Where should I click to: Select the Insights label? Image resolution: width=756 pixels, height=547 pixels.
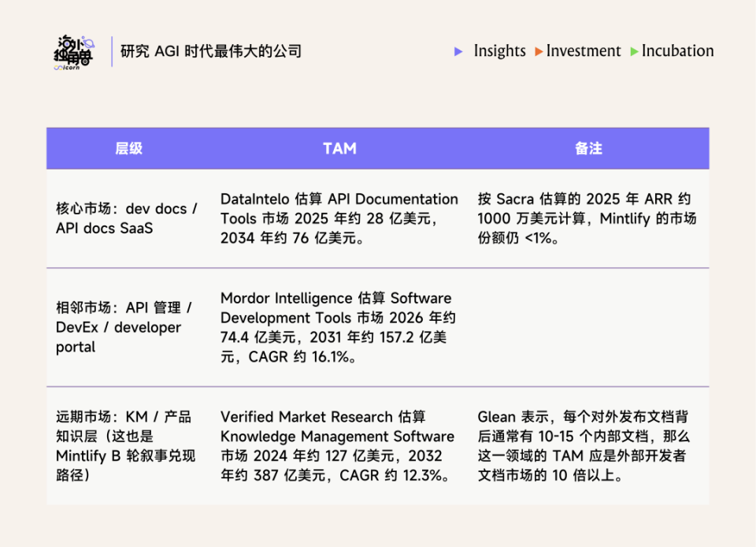click(499, 50)
